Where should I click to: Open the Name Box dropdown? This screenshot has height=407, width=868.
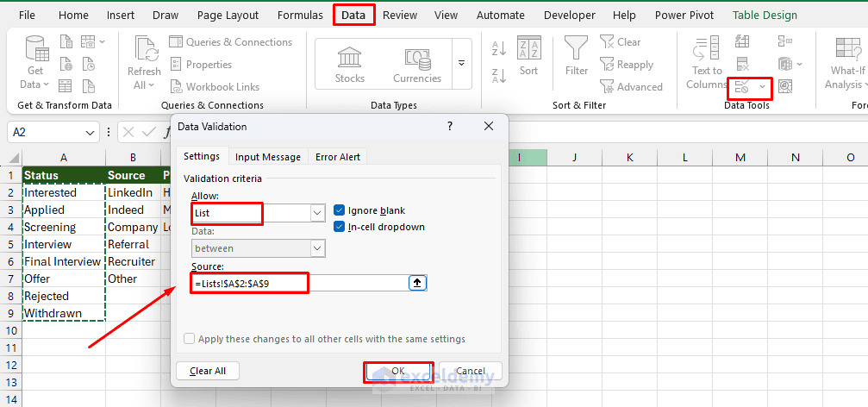coord(91,132)
